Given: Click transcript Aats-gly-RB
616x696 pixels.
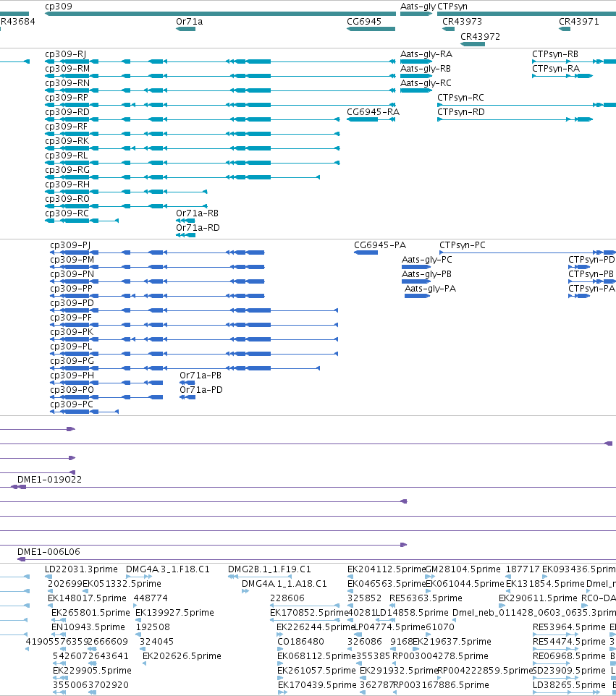Looking at the screenshot, I should click(416, 76).
